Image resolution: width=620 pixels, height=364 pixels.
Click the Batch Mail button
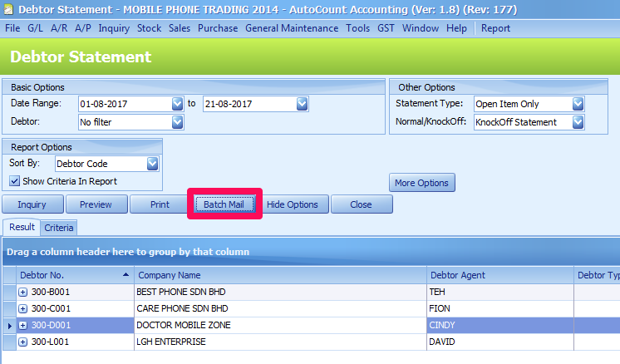[224, 204]
